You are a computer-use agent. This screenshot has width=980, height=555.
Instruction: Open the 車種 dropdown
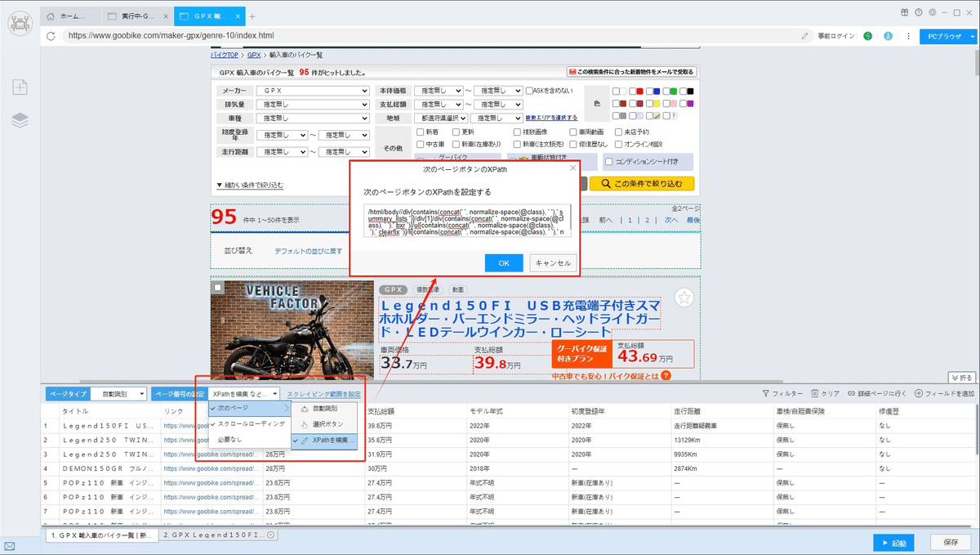(x=313, y=119)
